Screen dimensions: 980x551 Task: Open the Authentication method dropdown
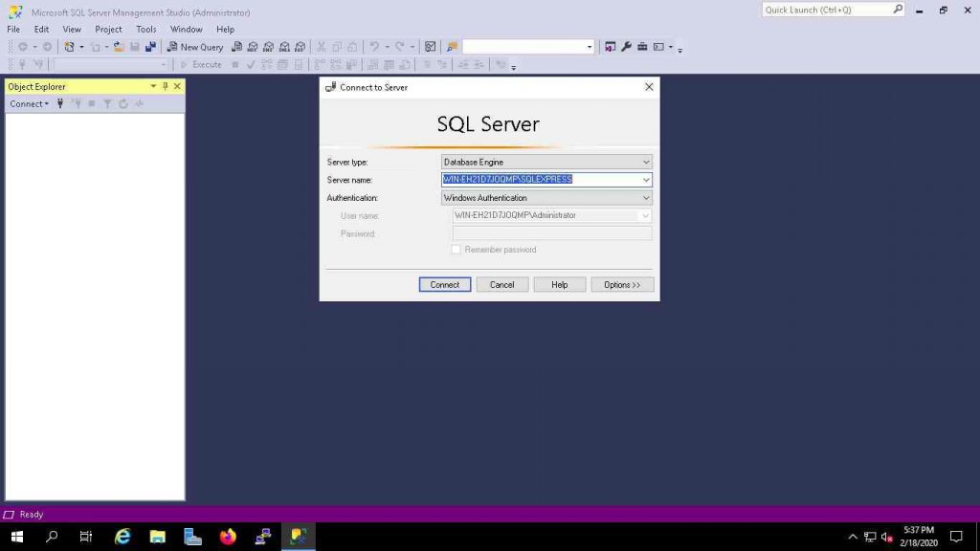point(645,197)
